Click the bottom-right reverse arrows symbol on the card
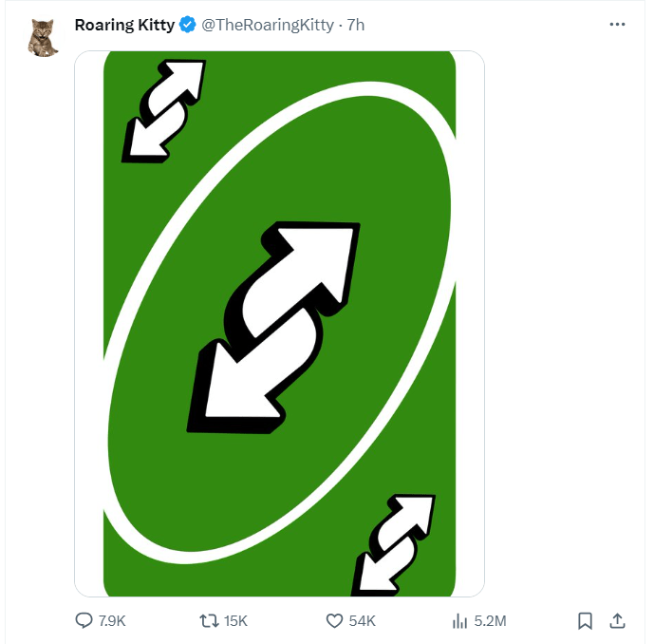This screenshot has width=654, height=644. [392, 544]
